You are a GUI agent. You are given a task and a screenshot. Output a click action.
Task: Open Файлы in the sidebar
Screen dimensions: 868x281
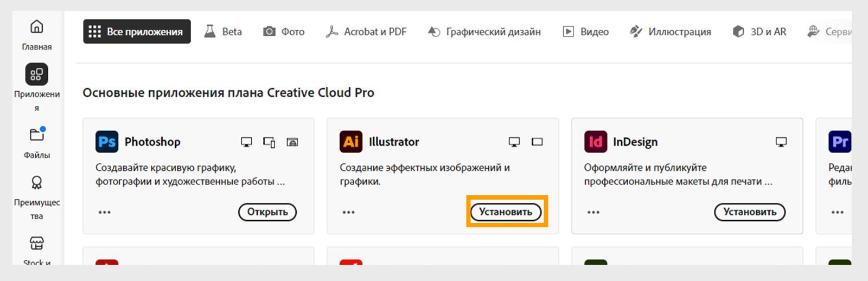[36, 143]
